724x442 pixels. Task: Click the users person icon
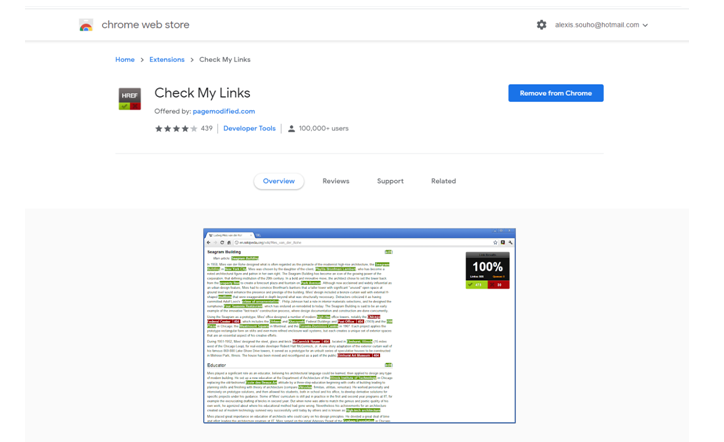(x=291, y=128)
